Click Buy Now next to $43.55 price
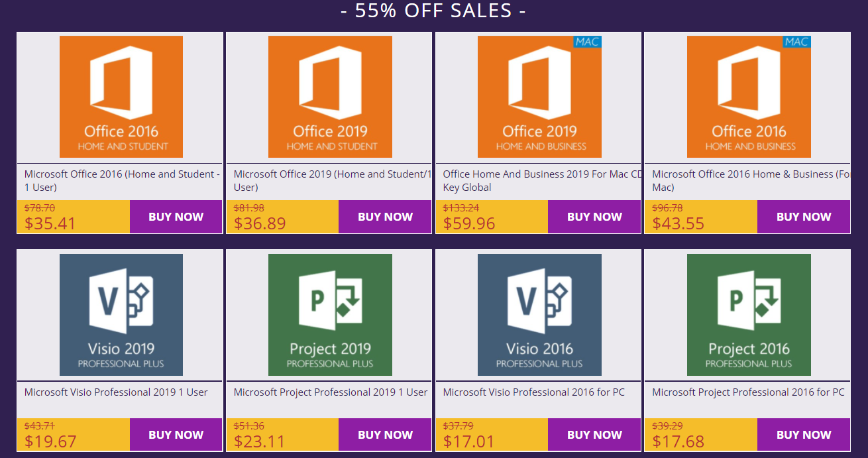 tap(803, 217)
